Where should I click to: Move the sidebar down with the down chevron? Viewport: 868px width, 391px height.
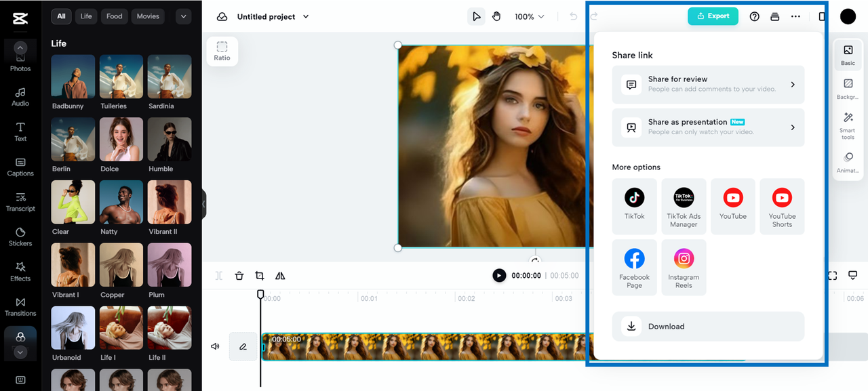[20, 352]
